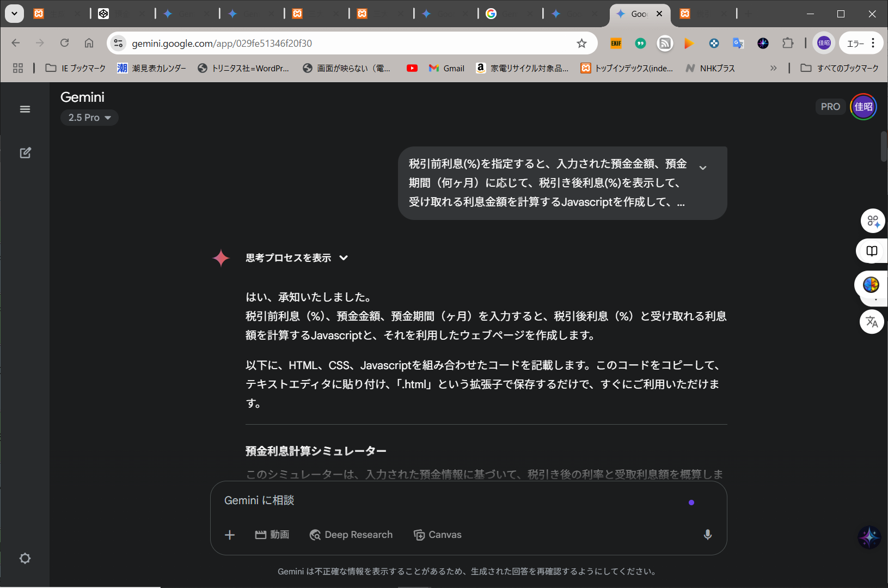888x588 pixels.
Task: Open the orange play extension icon
Action: (689, 43)
